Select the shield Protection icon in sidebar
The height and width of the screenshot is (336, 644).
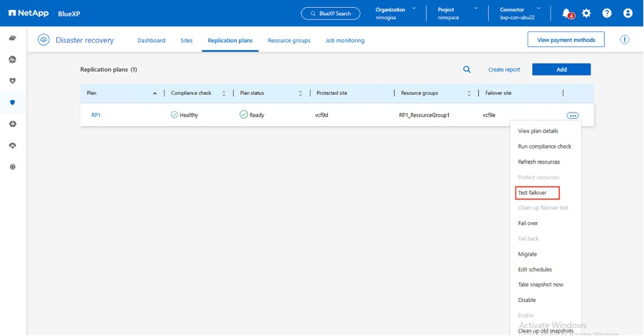pyautogui.click(x=12, y=102)
